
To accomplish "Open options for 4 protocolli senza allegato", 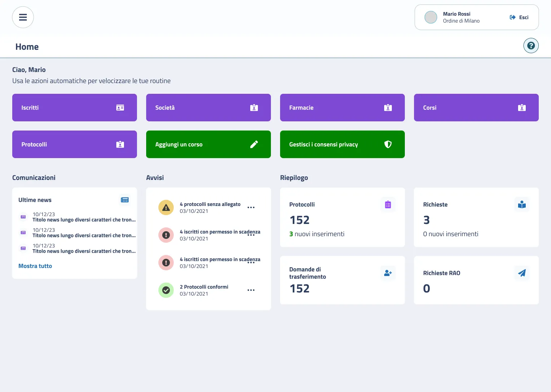I will [251, 207].
